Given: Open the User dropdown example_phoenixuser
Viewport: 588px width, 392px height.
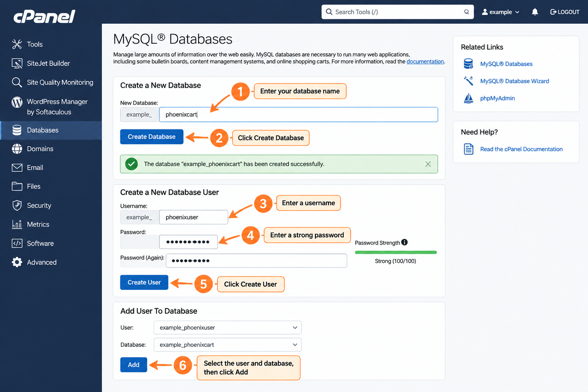Looking at the screenshot, I should [x=227, y=328].
